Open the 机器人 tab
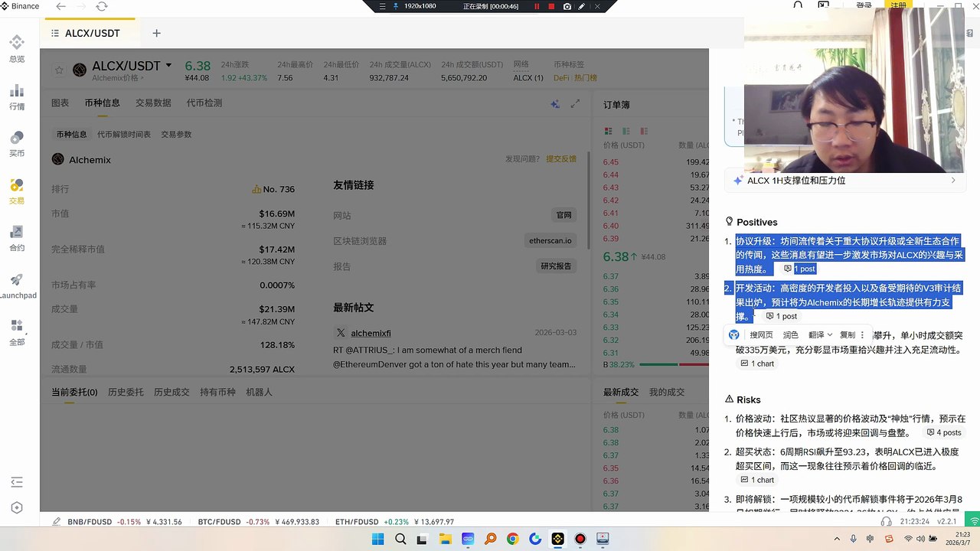Screen dimensions: 980x551 coord(259,392)
